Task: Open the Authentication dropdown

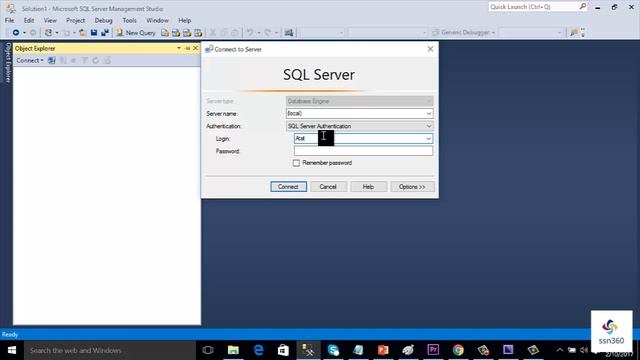Action: pos(429,126)
